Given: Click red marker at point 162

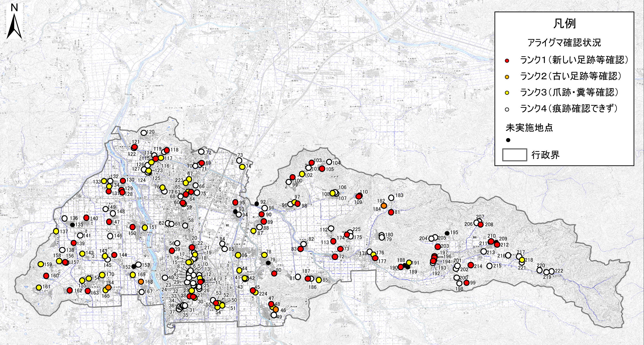Looking at the screenshot, I should coord(69,290).
